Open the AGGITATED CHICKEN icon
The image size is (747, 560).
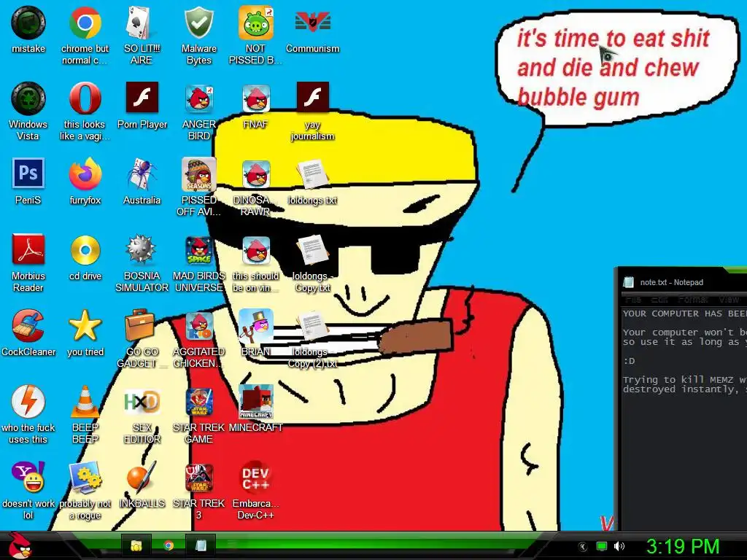(x=198, y=327)
